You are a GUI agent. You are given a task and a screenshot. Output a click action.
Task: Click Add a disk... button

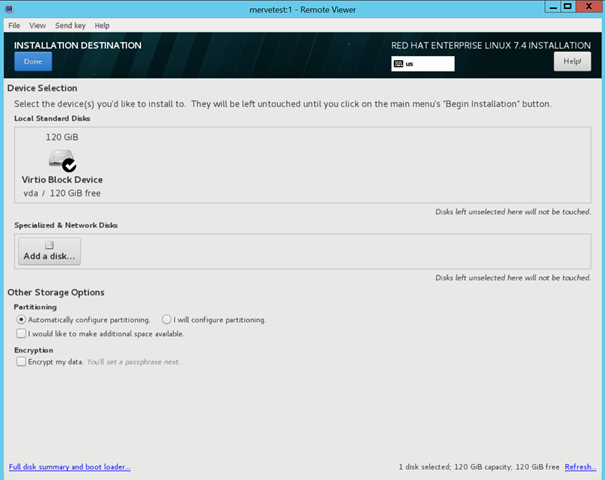point(49,251)
